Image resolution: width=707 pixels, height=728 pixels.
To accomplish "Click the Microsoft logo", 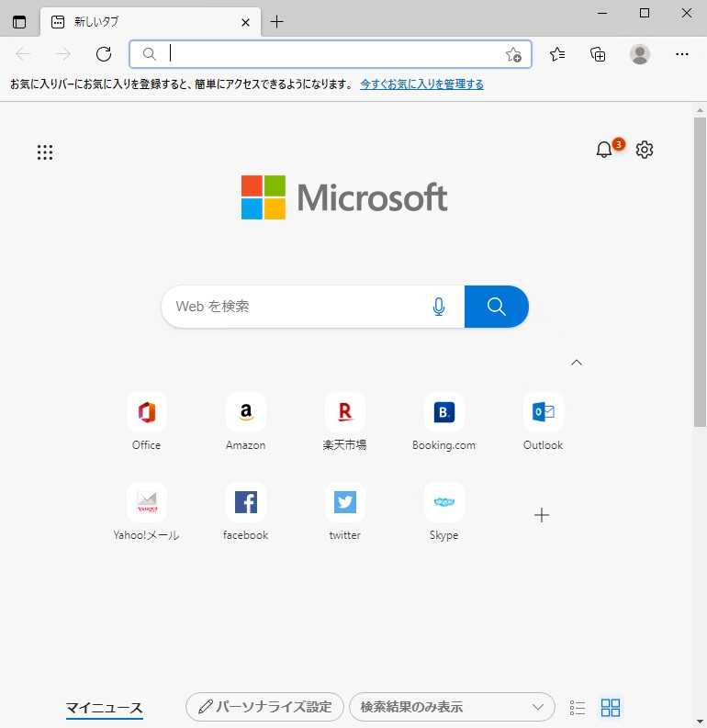I will pos(344,197).
